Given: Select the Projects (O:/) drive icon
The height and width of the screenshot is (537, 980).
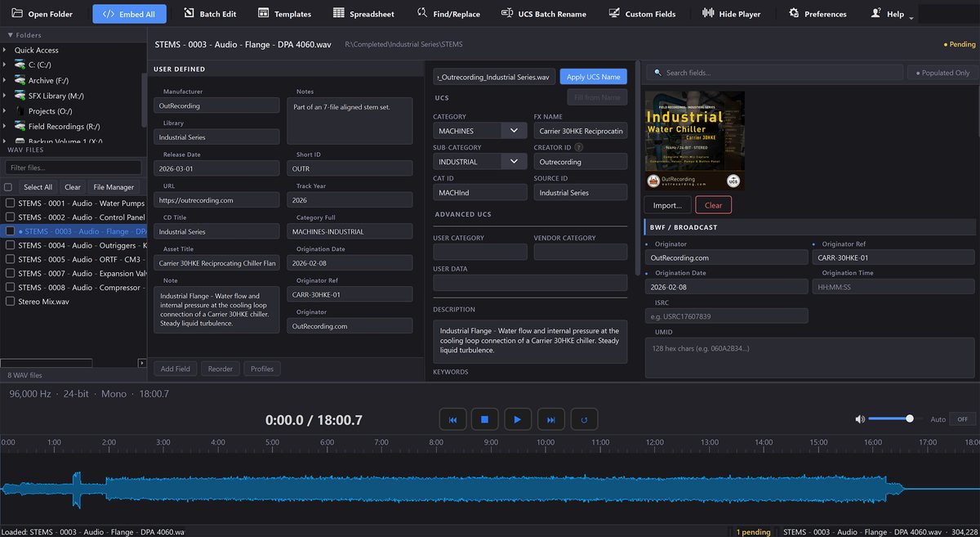Looking at the screenshot, I should point(20,111).
